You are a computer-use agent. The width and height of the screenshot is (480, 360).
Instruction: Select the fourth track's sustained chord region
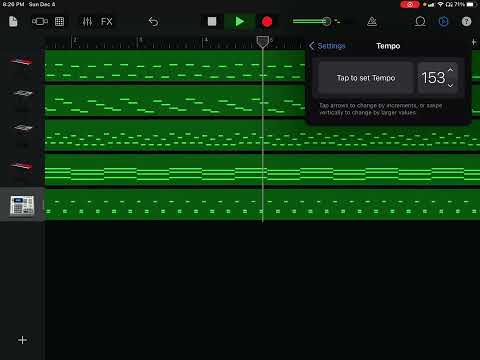click(x=262, y=169)
